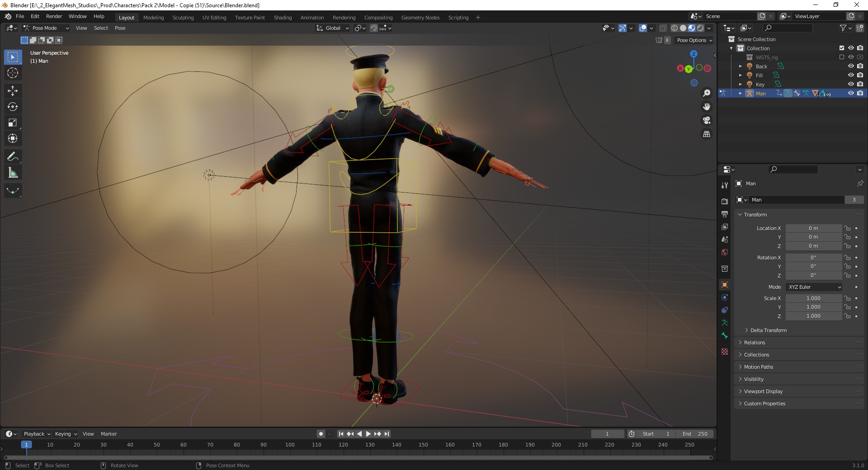Open the Armature data properties tab
Screen dimensions: 868x470
[725, 323]
